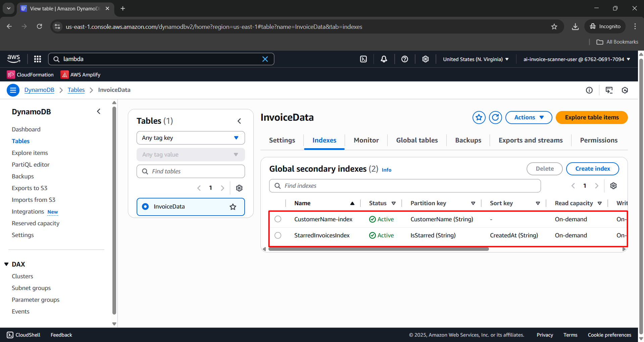644x342 pixels.
Task: Select InvoiceData table radio button
Action: [145, 207]
